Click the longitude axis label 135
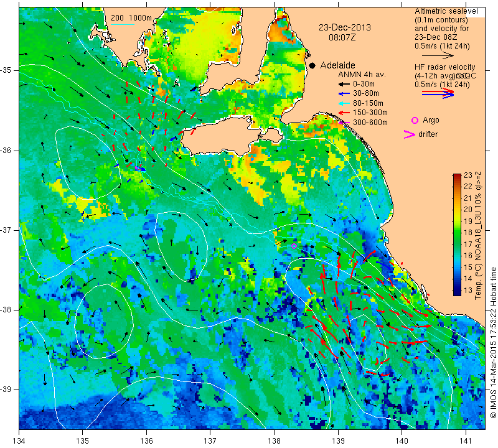498x448 pixels. 83,441
